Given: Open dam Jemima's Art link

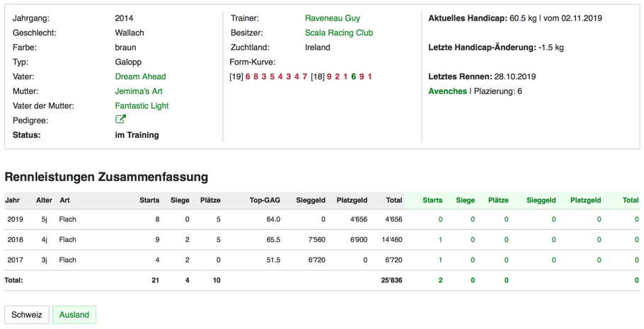Looking at the screenshot, I should [139, 91].
